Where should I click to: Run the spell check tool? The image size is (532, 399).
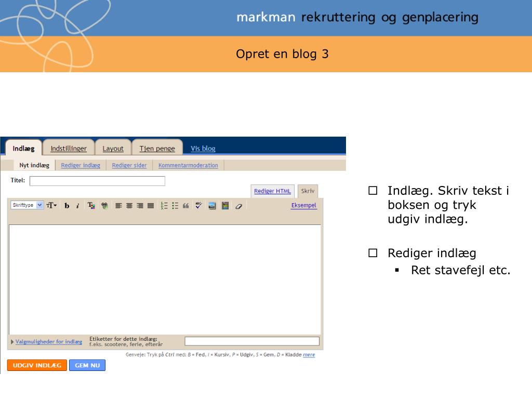point(198,205)
